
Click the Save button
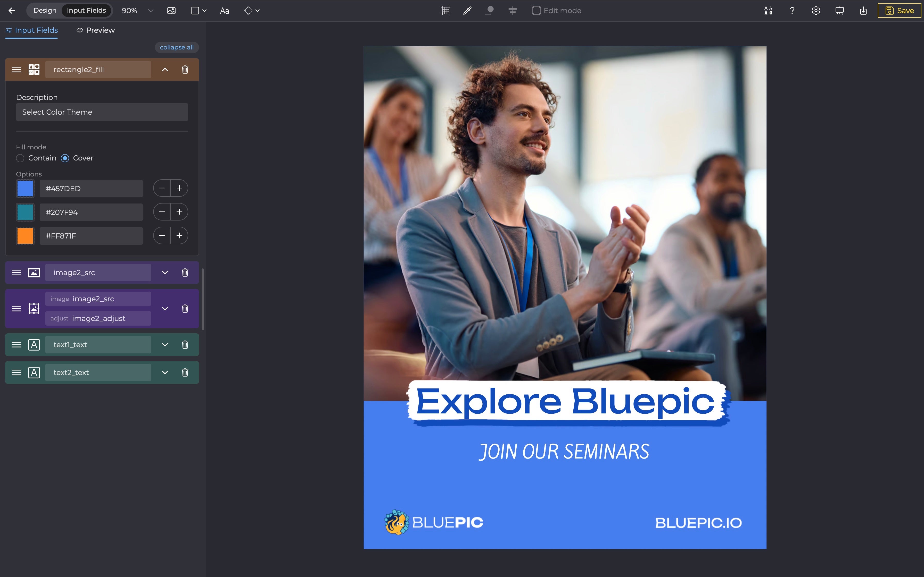click(x=899, y=11)
